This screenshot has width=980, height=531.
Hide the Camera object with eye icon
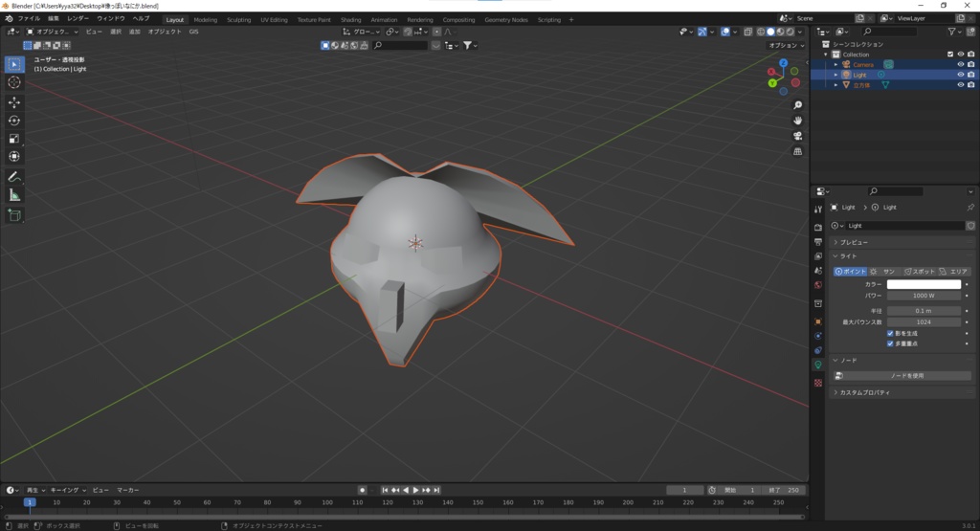coord(960,64)
